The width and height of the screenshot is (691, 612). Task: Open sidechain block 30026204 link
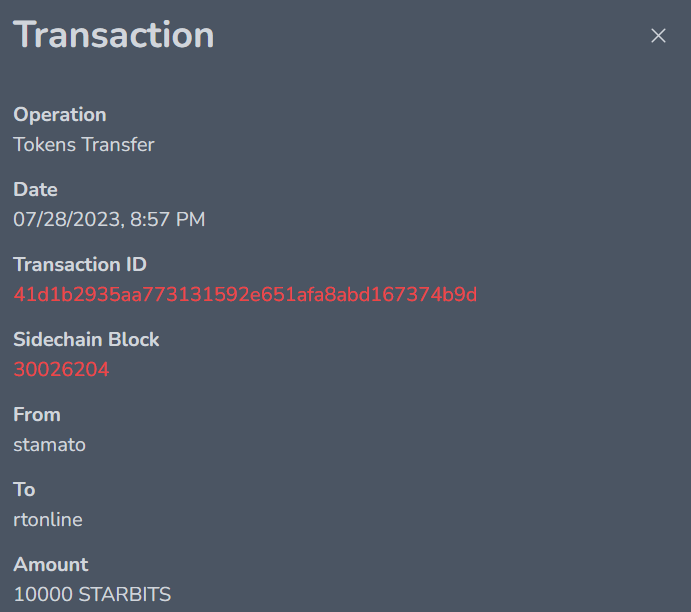61,369
